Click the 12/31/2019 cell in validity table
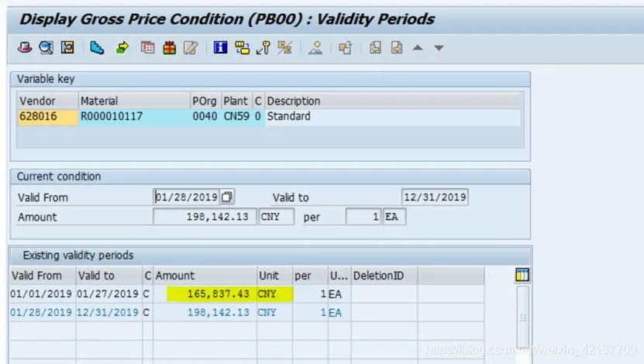 click(108, 313)
